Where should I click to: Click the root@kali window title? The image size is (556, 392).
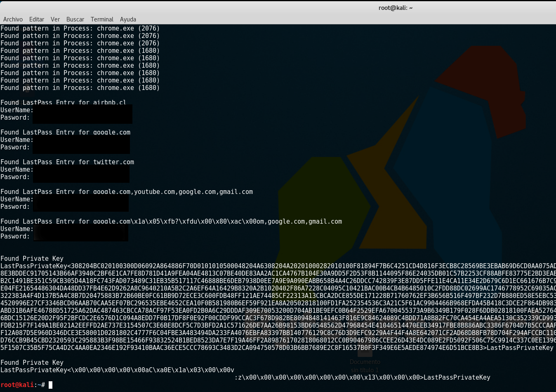coord(396,8)
